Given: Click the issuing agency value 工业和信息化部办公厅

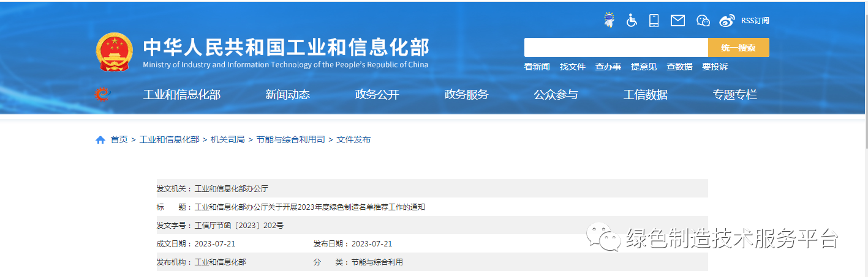Looking at the screenshot, I should coord(231,189).
